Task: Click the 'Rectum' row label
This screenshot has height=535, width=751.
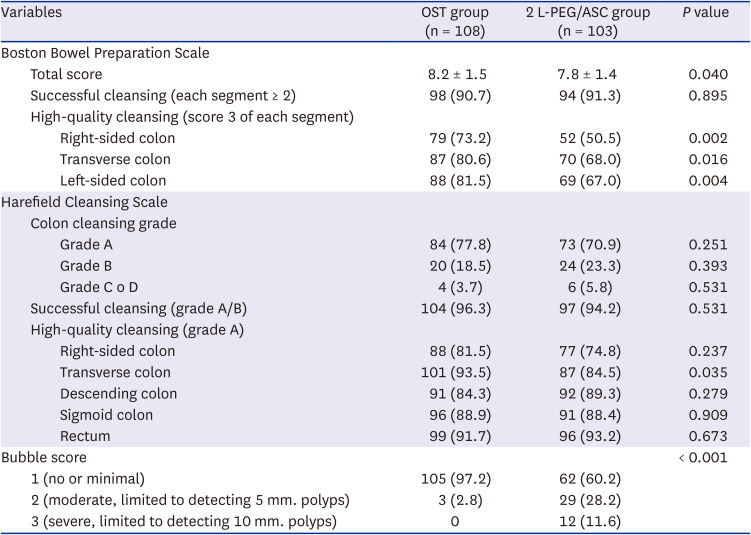Action: (85, 436)
